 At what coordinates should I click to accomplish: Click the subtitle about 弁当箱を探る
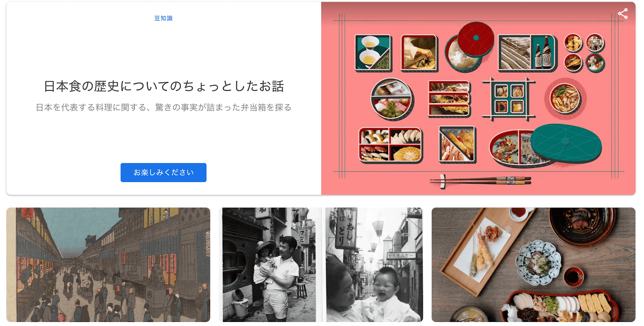(x=163, y=107)
